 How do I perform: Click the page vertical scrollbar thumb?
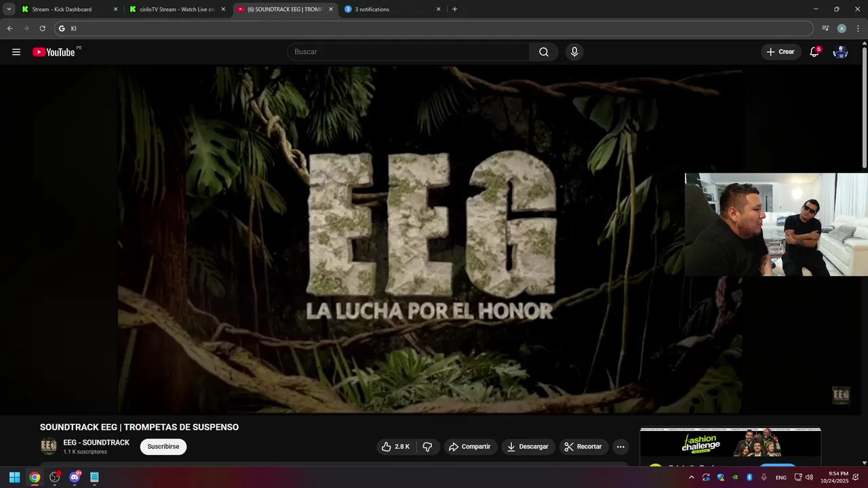(864, 108)
